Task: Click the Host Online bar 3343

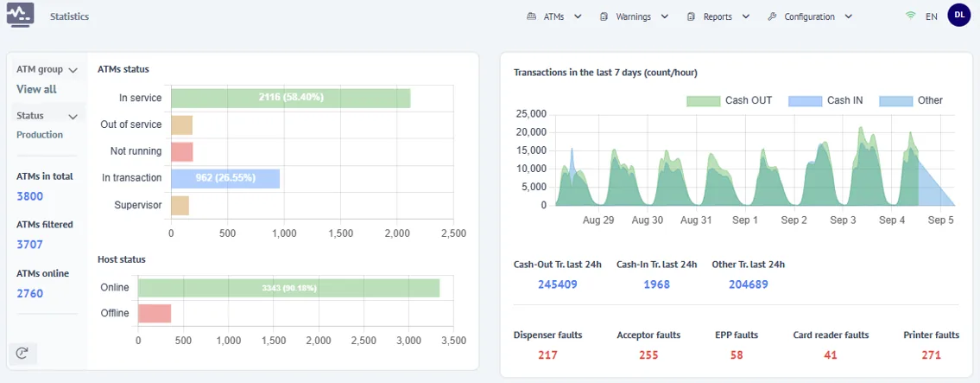Action: tap(288, 288)
